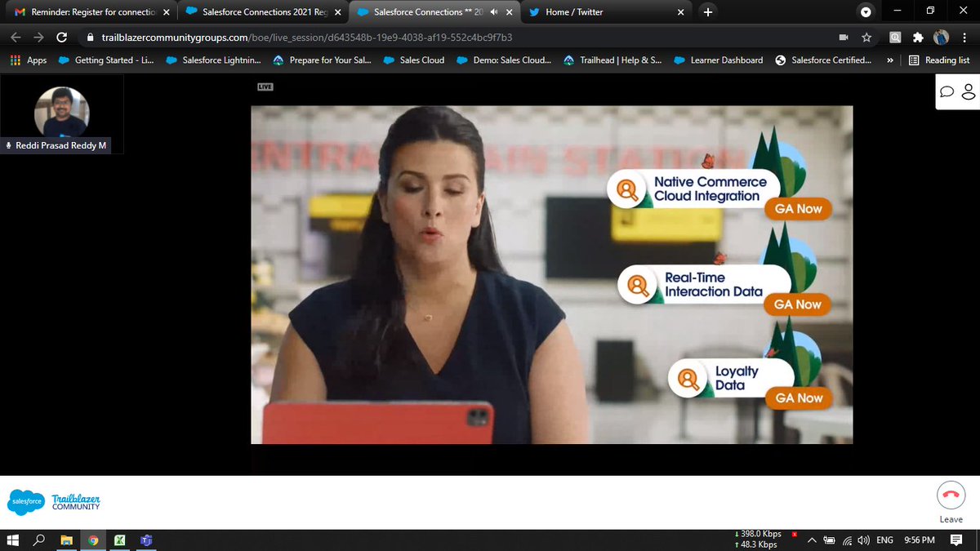Open Prepare for Your Sal... bookmark
The width and height of the screenshot is (980, 551).
[323, 60]
